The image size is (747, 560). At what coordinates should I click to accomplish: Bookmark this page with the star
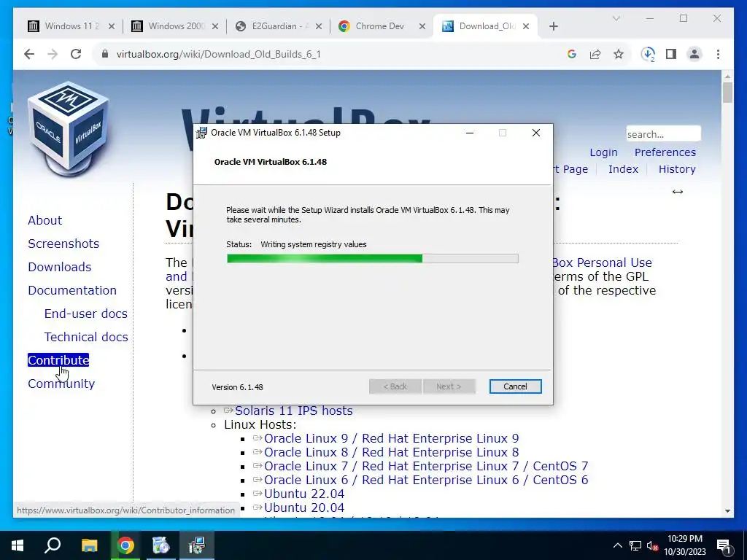[619, 54]
